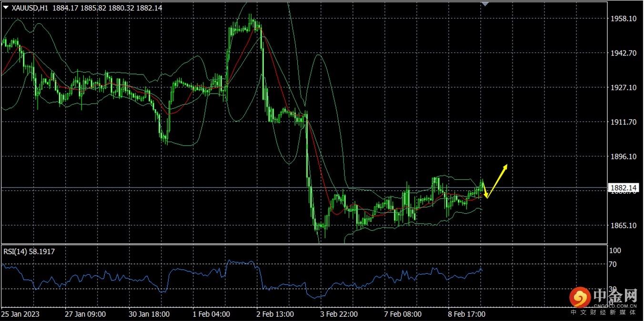Click the 25 Jan 2023 date label

click(x=20, y=314)
